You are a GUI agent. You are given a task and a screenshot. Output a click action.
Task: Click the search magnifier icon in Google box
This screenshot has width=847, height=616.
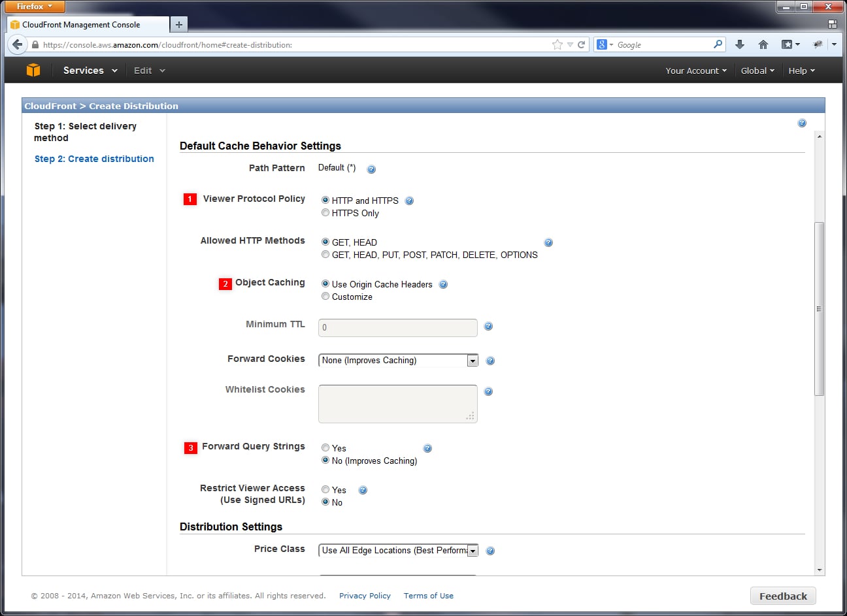point(718,44)
